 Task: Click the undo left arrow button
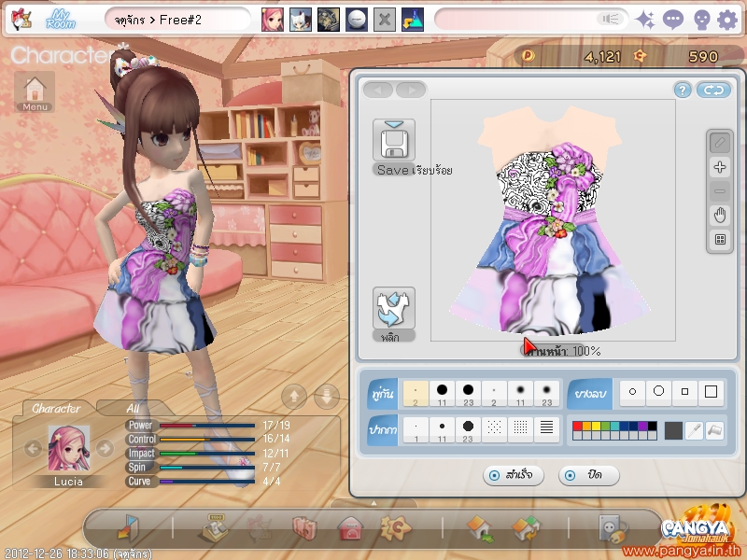[378, 90]
